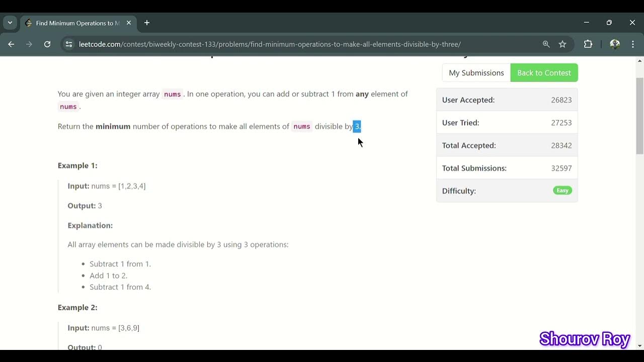644x362 pixels.
Task: Click the Difficulty: label
Action: point(459,191)
